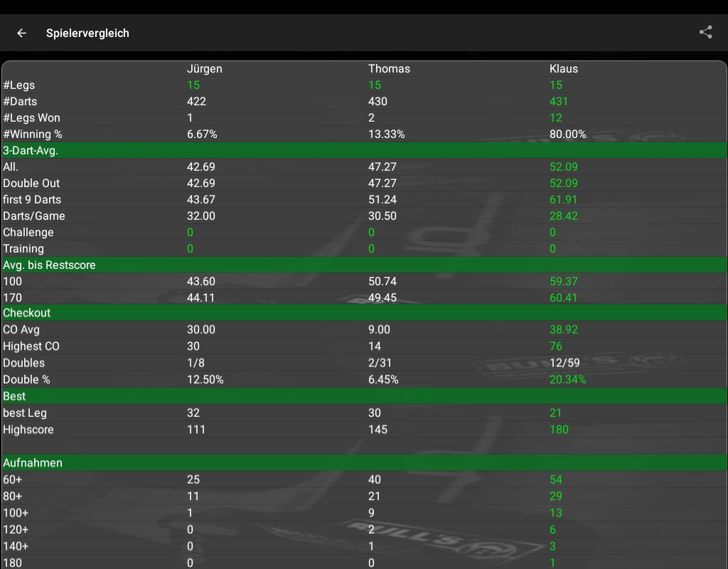This screenshot has height=569, width=728.
Task: Tap the back arrow icon
Action: point(22,33)
